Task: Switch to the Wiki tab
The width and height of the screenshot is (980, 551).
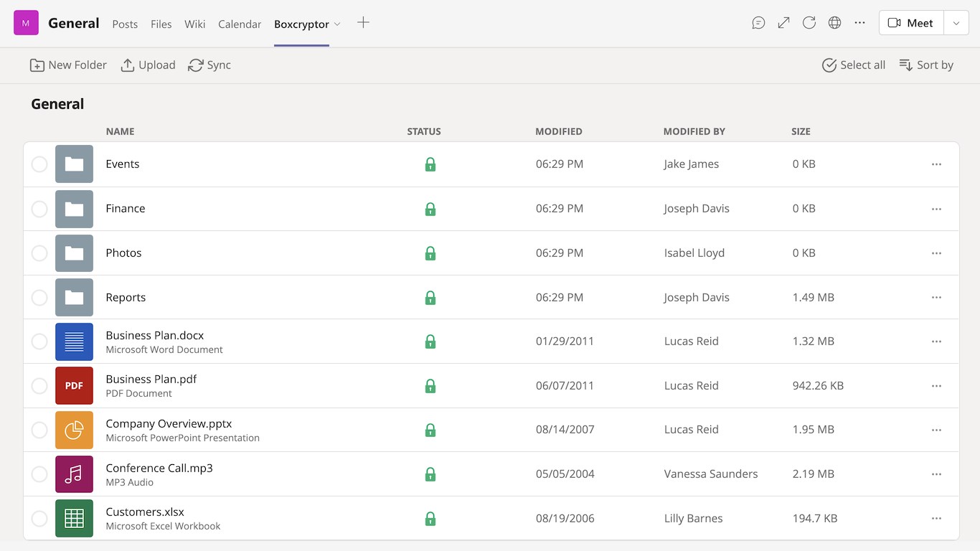Action: [x=194, y=24]
